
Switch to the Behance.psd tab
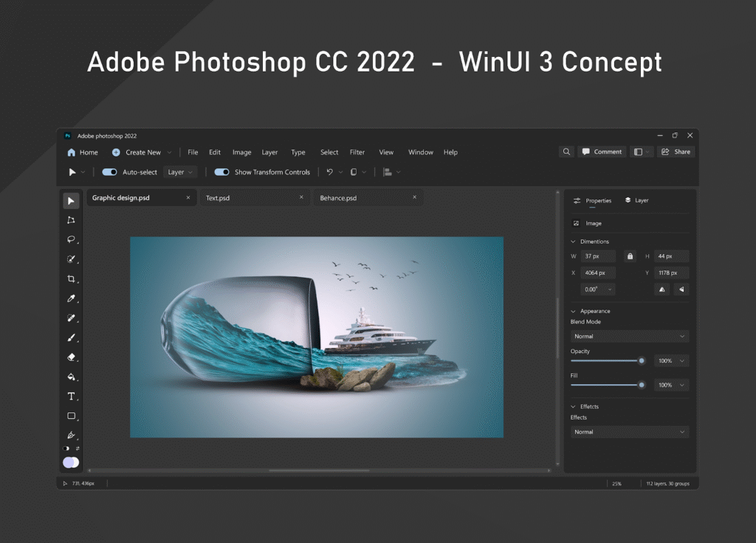point(368,198)
